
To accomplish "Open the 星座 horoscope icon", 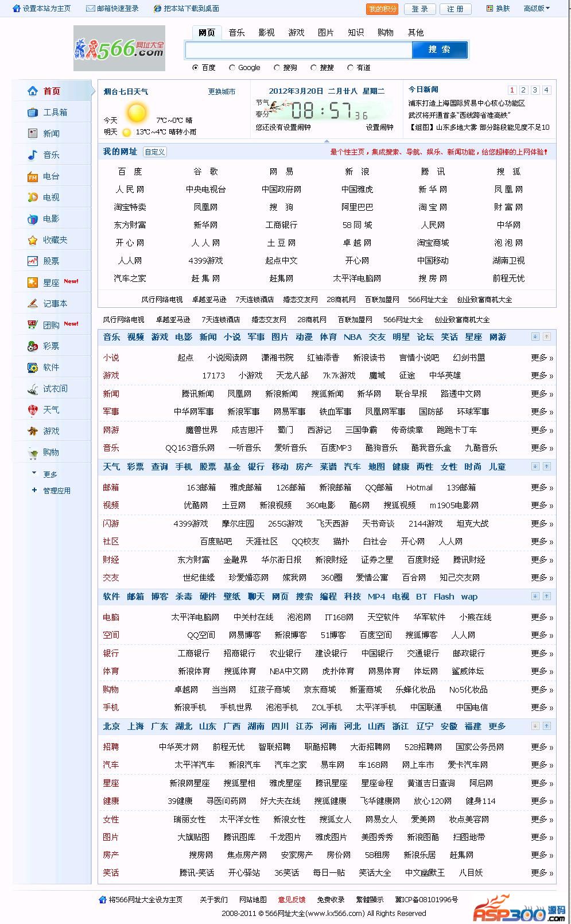I will pyautogui.click(x=33, y=283).
